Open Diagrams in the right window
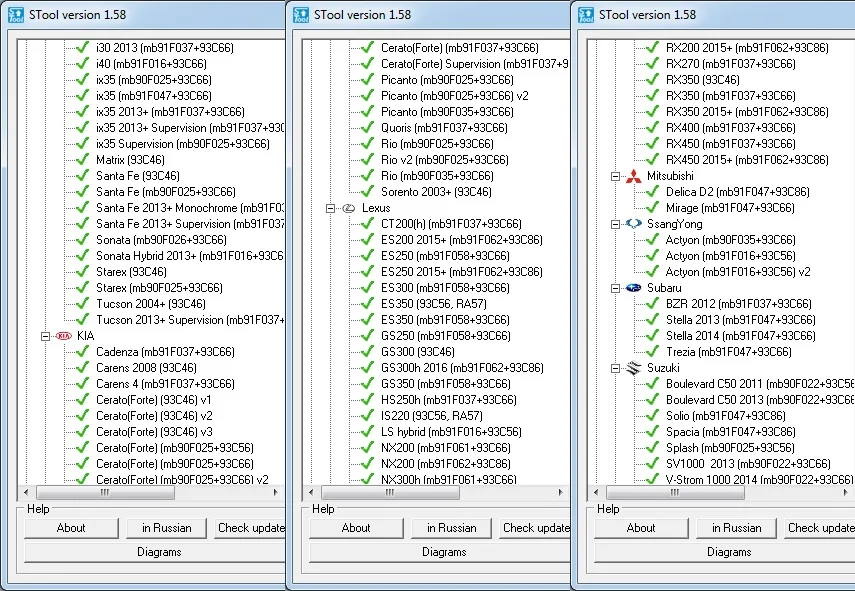This screenshot has height=591, width=855. [725, 552]
